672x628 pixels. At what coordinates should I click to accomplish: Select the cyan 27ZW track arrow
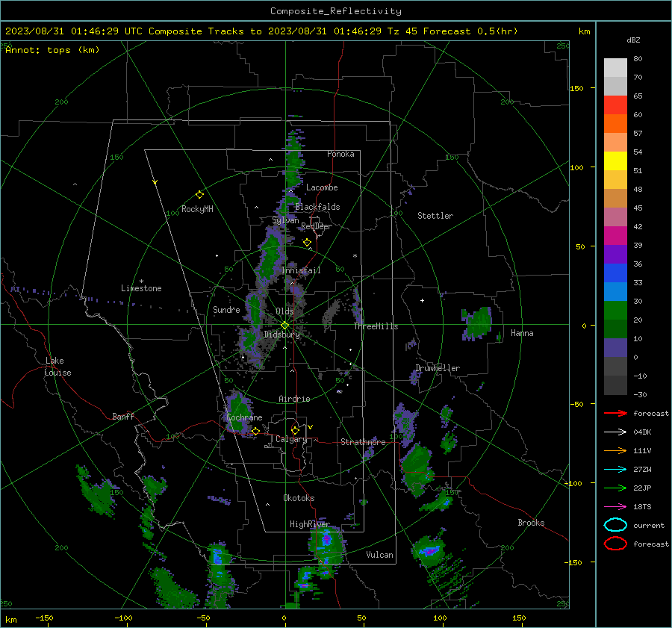point(615,470)
